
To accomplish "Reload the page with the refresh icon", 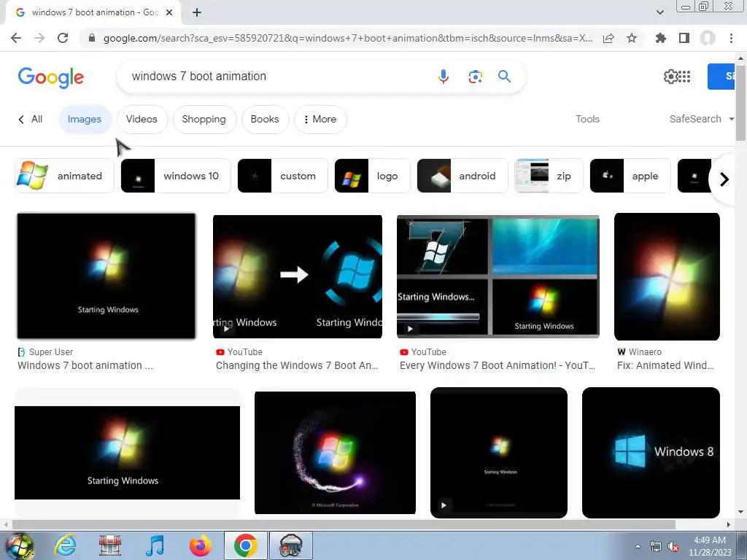I will pos(63,38).
